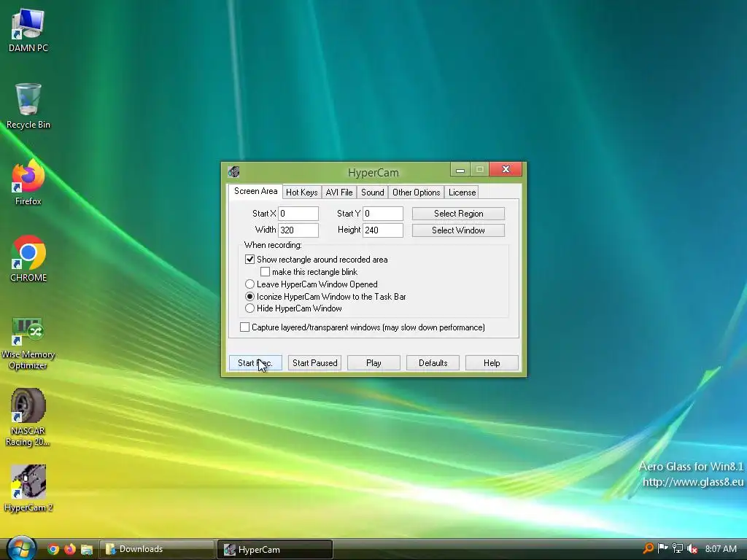This screenshot has width=747, height=560.
Task: Click the muted volume tray icon
Action: coord(692,548)
